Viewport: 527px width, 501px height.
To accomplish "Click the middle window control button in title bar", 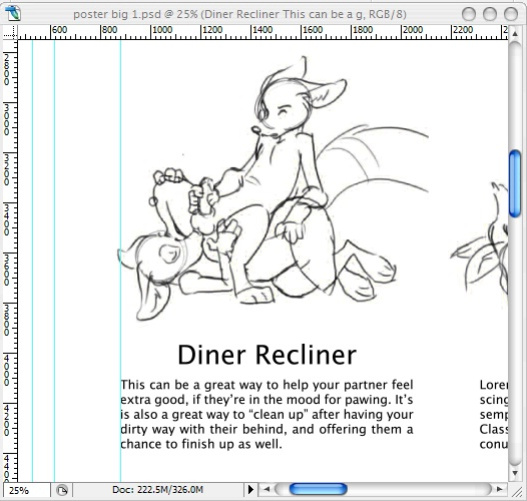I will (x=490, y=14).
